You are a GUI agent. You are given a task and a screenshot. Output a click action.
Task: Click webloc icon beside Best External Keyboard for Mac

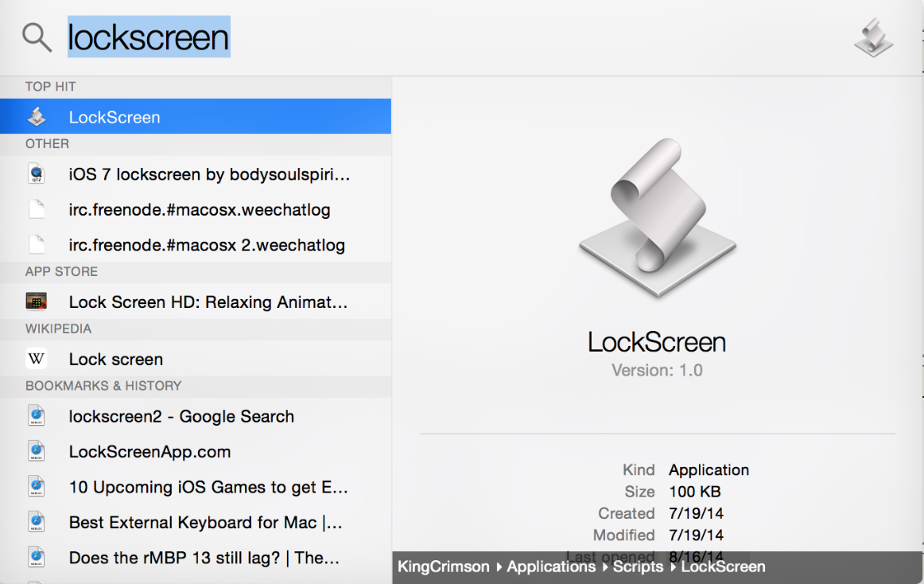tap(37, 522)
